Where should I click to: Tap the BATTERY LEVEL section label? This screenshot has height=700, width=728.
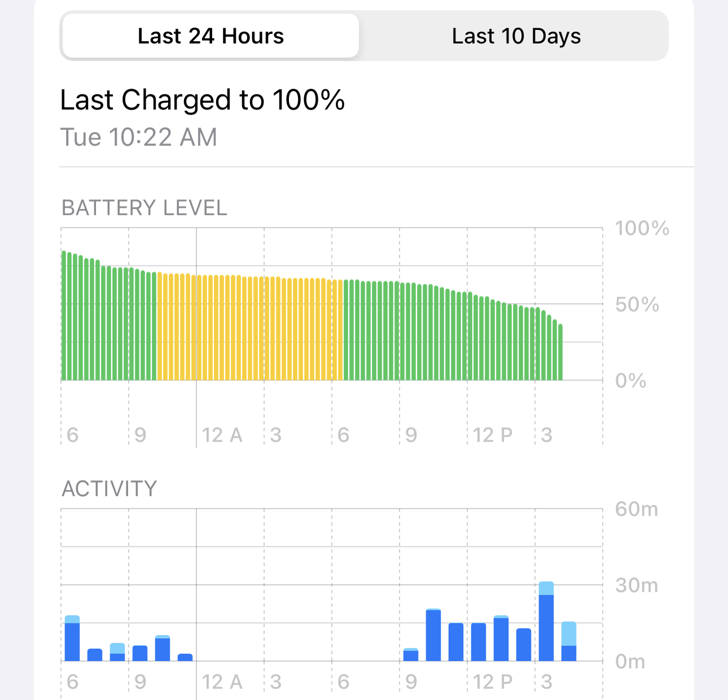pyautogui.click(x=144, y=208)
